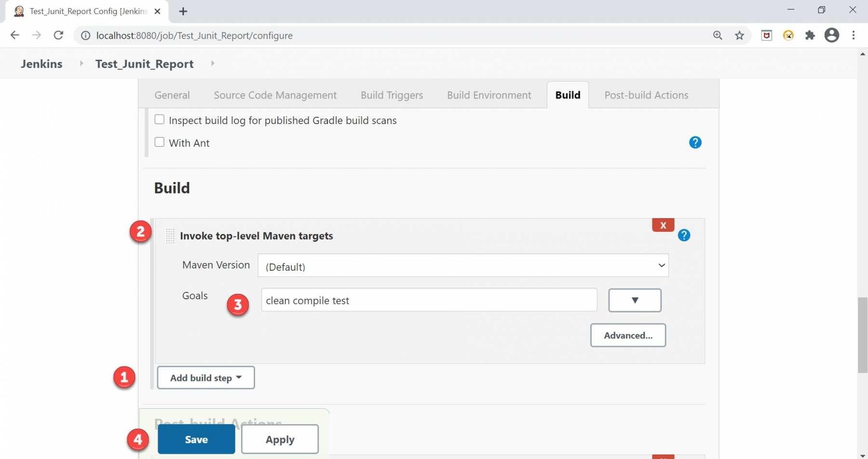Open the Maven Version dropdown
The width and height of the screenshot is (868, 459).
(463, 265)
